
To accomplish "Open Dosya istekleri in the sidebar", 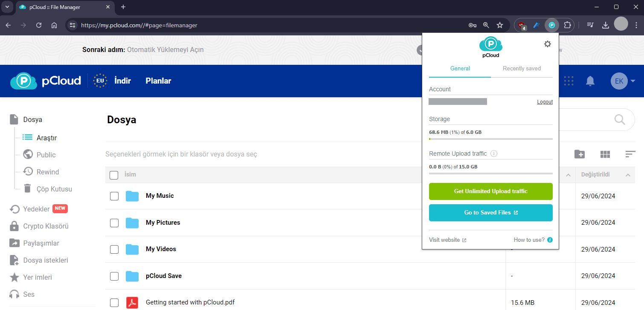I will coord(39,260).
